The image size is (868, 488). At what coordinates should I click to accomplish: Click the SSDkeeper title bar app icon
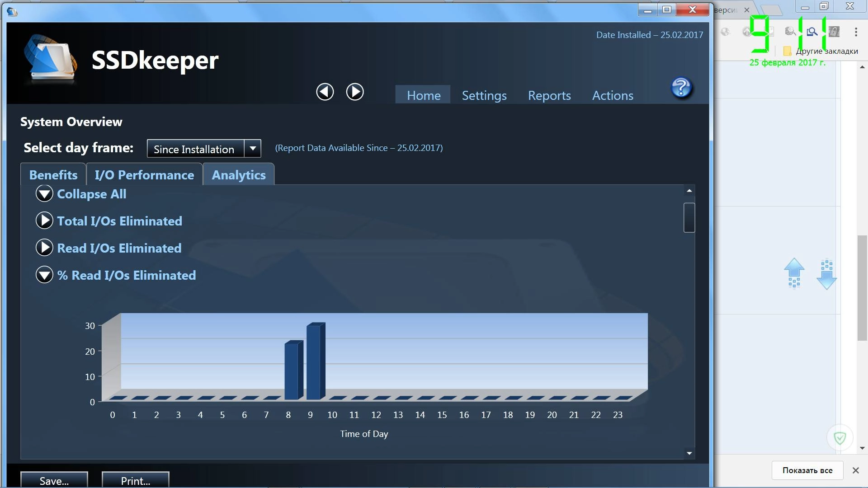pyautogui.click(x=12, y=11)
